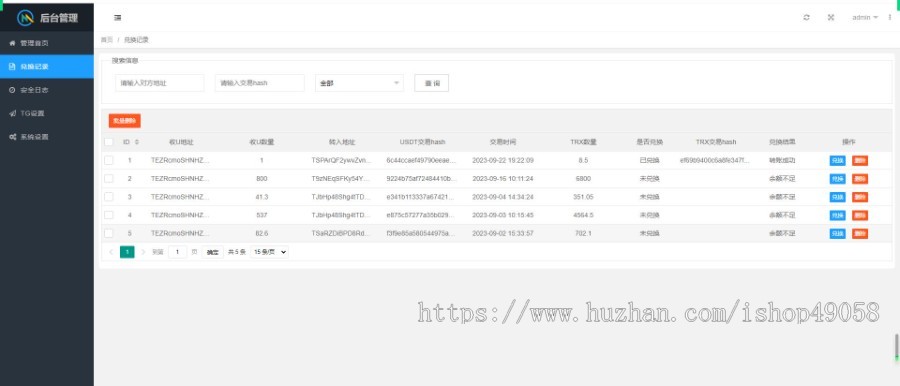900x386 pixels.
Task: Click the time 2023-09-22 19:22:09
Action: point(503,160)
